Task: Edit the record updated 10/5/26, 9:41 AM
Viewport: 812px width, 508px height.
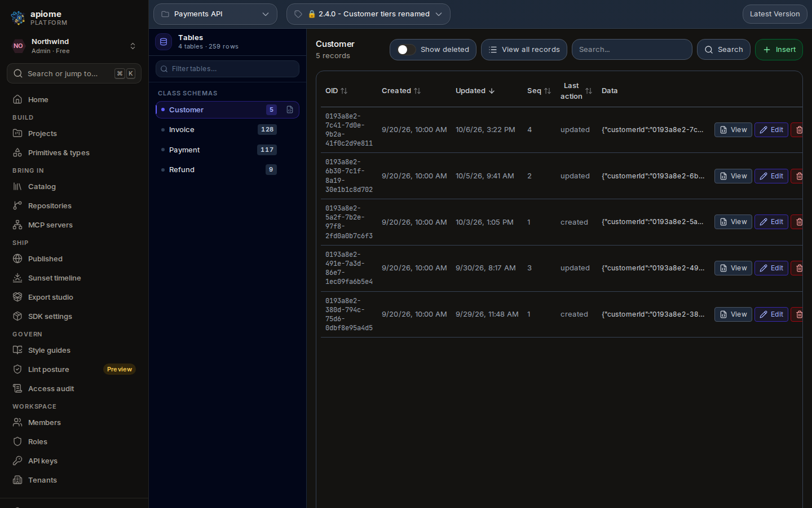Action: point(771,176)
